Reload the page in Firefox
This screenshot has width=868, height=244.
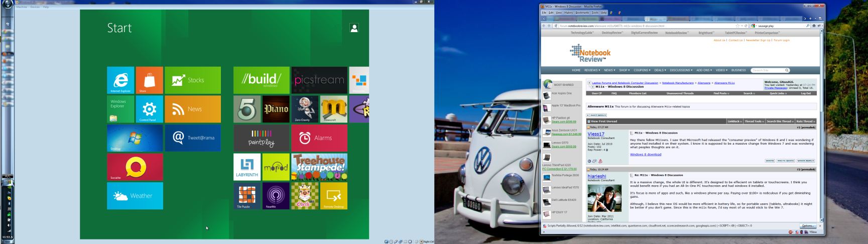(746, 26)
